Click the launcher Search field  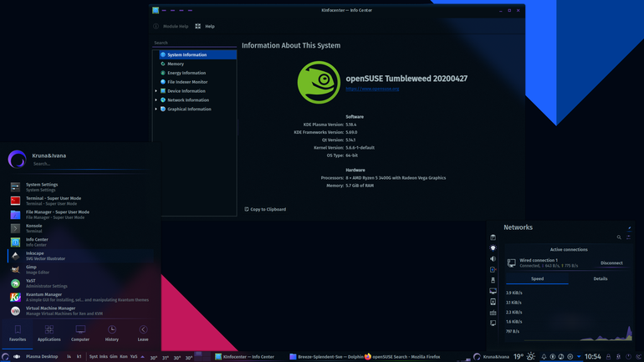tap(92, 164)
